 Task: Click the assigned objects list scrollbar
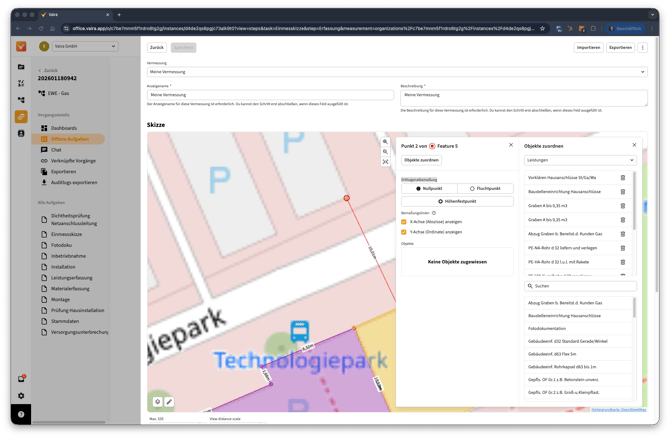click(634, 201)
